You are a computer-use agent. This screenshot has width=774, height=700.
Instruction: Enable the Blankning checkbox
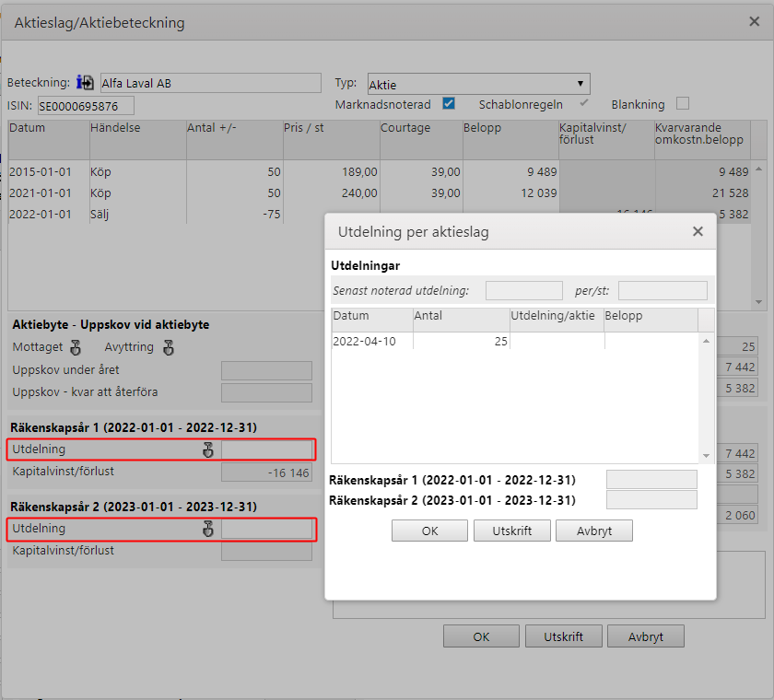[x=683, y=103]
